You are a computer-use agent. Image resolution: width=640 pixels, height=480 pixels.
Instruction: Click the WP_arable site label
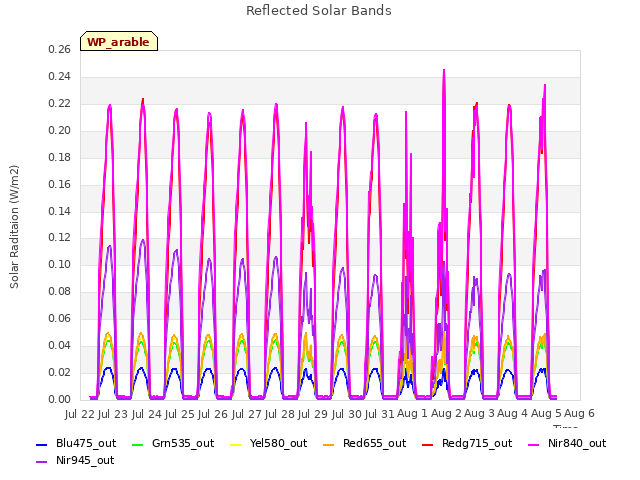pyautogui.click(x=118, y=42)
